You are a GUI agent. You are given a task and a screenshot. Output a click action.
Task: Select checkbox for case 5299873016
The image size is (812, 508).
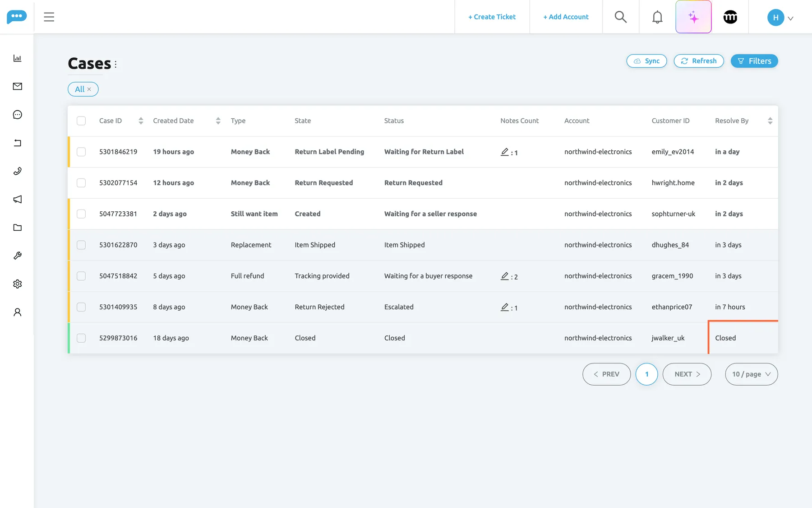pyautogui.click(x=81, y=338)
